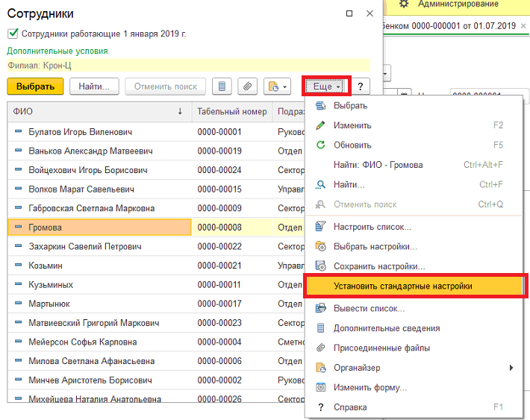Click the green refresh icon beside Обновить
The image size is (530, 420).
320,145
